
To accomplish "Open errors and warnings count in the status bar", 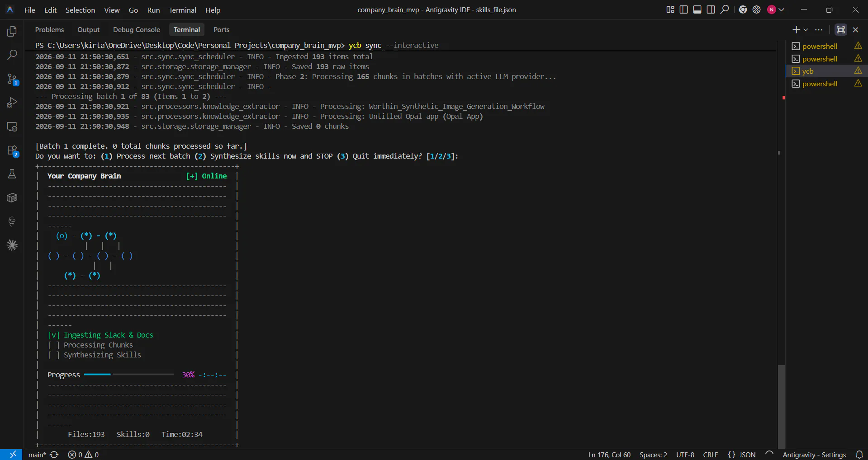I will [83, 455].
